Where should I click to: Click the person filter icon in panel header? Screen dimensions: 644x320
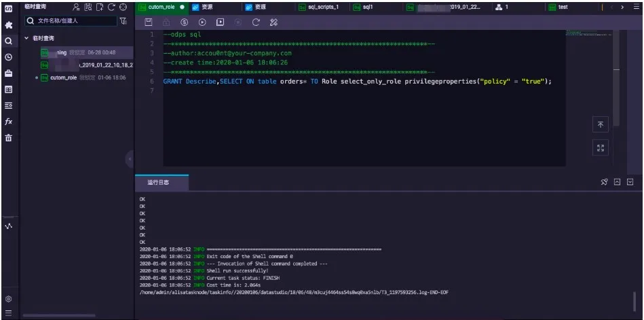tap(76, 7)
